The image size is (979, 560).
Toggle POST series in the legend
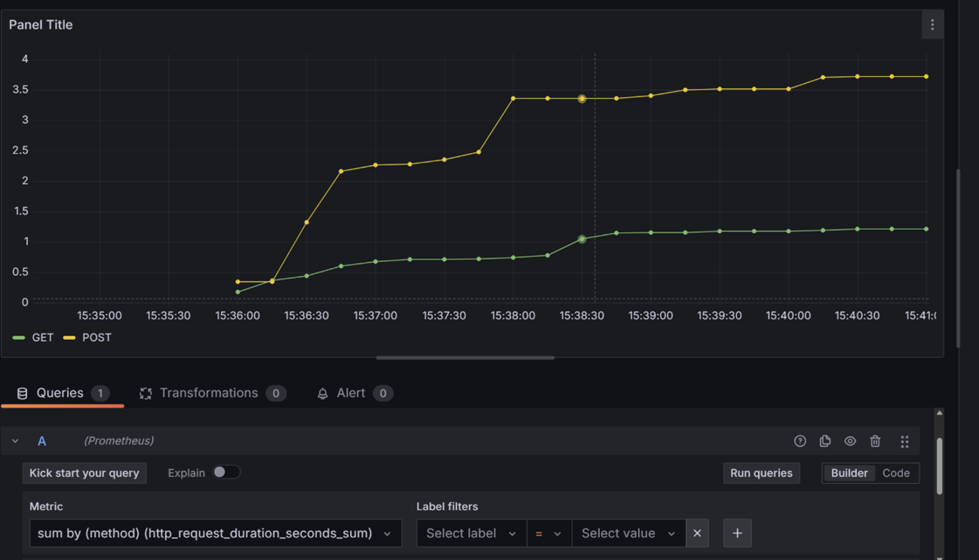(87, 338)
